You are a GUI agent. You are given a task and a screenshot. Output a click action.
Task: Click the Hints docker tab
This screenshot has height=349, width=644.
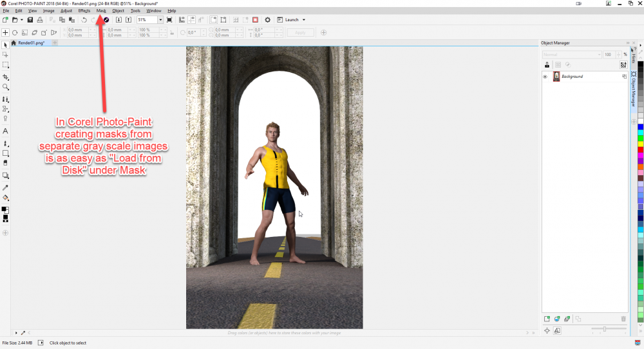pos(633,57)
